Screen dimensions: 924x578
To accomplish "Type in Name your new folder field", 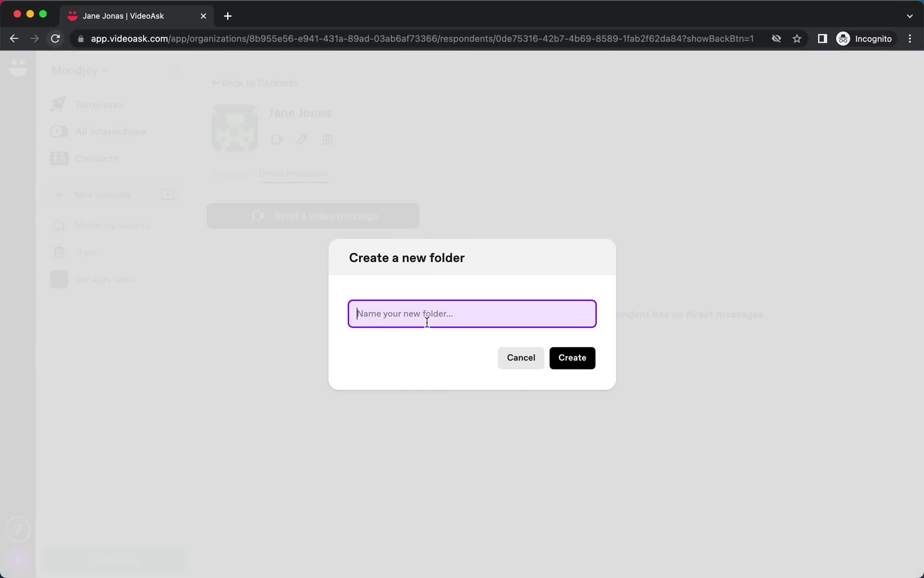I will pyautogui.click(x=472, y=313).
